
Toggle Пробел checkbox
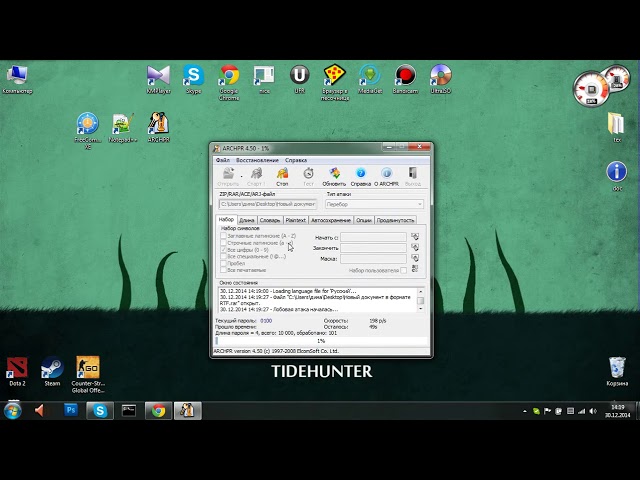click(x=223, y=263)
